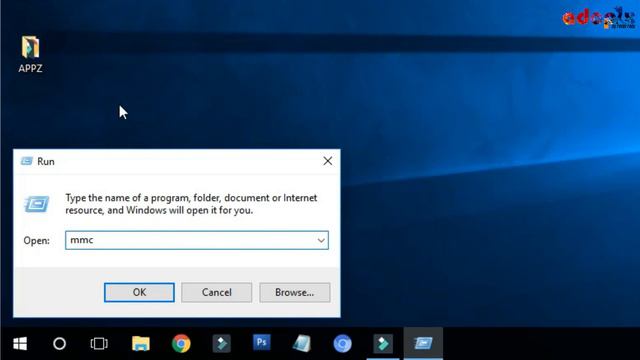Click the Run dialog taskbar button
640x360 pixels.
[x=423, y=344]
